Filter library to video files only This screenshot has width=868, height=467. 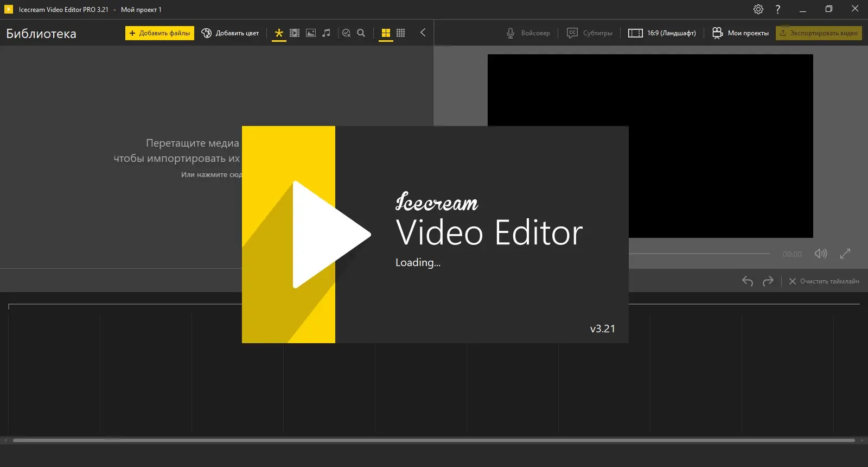[295, 33]
